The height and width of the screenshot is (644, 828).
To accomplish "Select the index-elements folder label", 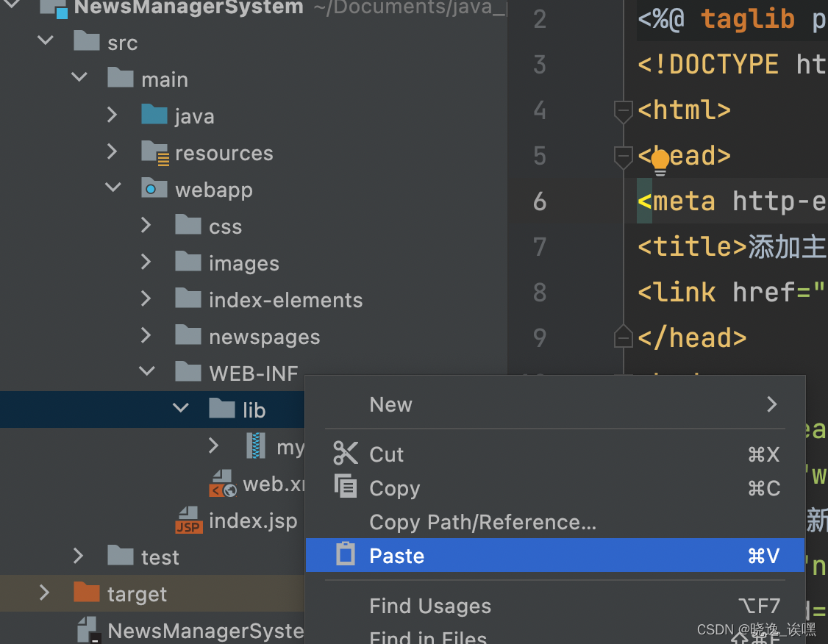I will click(285, 300).
